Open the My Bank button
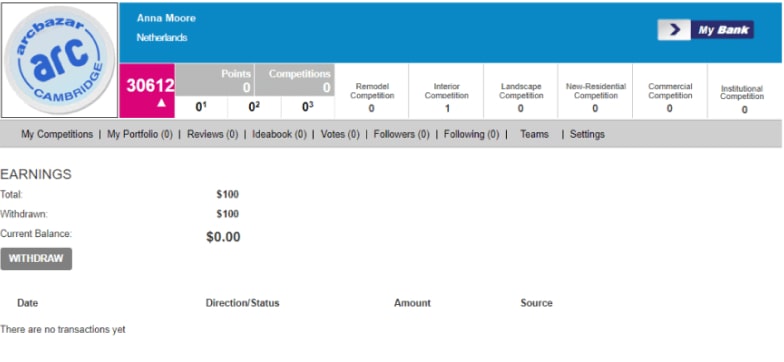Image resolution: width=784 pixels, height=362 pixels. pos(706,30)
